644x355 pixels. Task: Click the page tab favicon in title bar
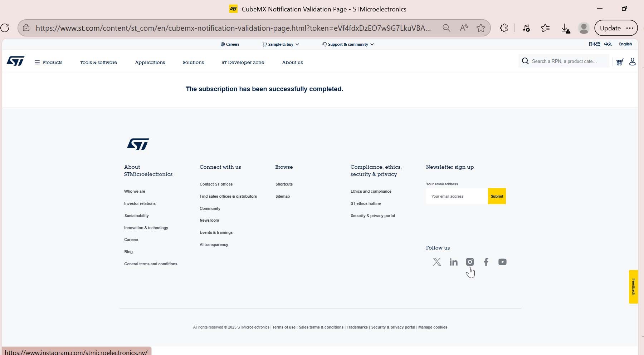pos(233,9)
